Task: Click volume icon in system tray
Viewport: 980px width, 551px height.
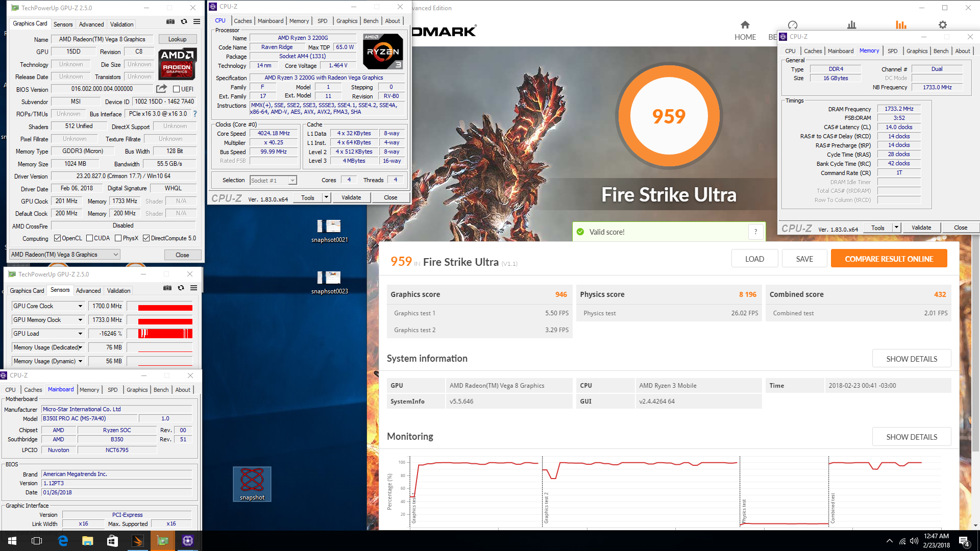Action: [914, 541]
